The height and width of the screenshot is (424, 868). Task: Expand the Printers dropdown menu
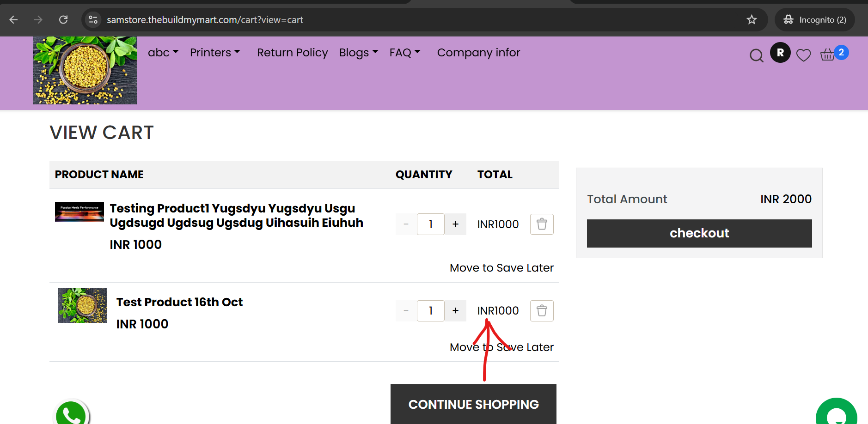215,53
